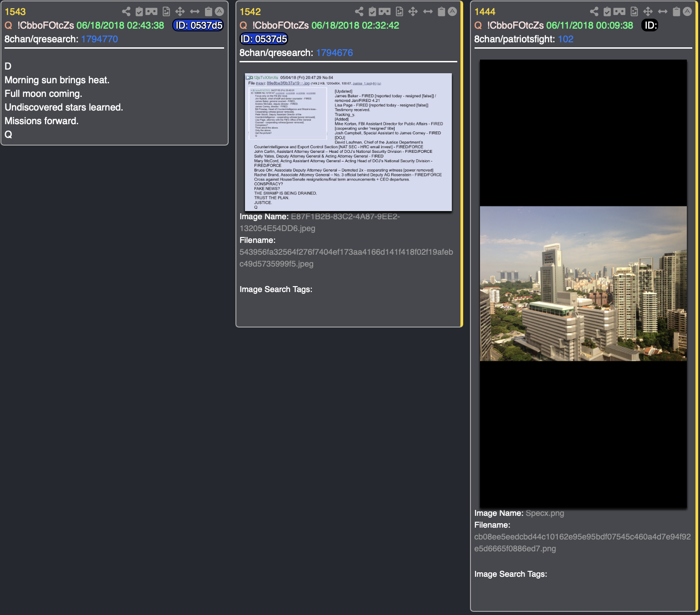700x615 pixels.
Task: Click ID: 0537d5 badge on post 1542
Action: click(x=264, y=39)
